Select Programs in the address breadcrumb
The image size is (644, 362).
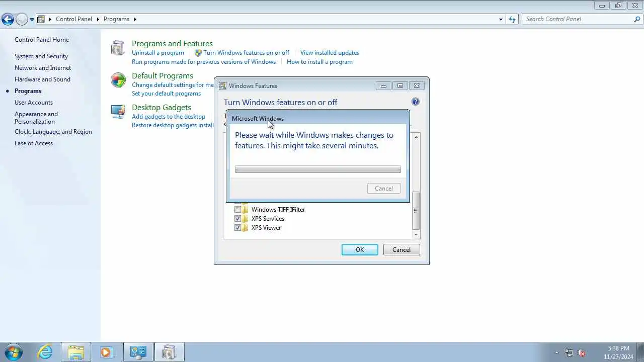116,19
